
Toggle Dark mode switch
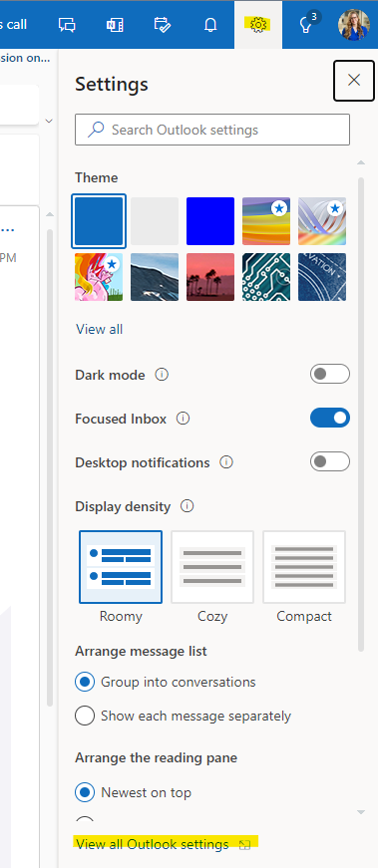330,375
